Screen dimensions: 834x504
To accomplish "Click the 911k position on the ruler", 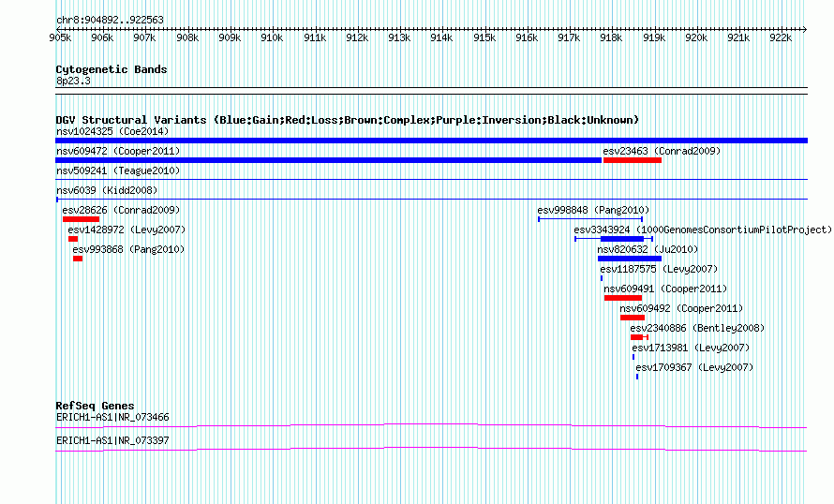I will [x=314, y=37].
